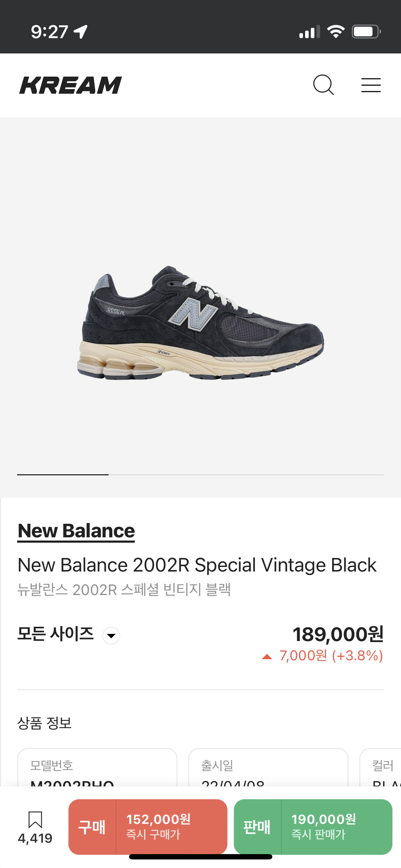This screenshot has height=868, width=401.
Task: Tap the battery status icon
Action: pos(366,32)
